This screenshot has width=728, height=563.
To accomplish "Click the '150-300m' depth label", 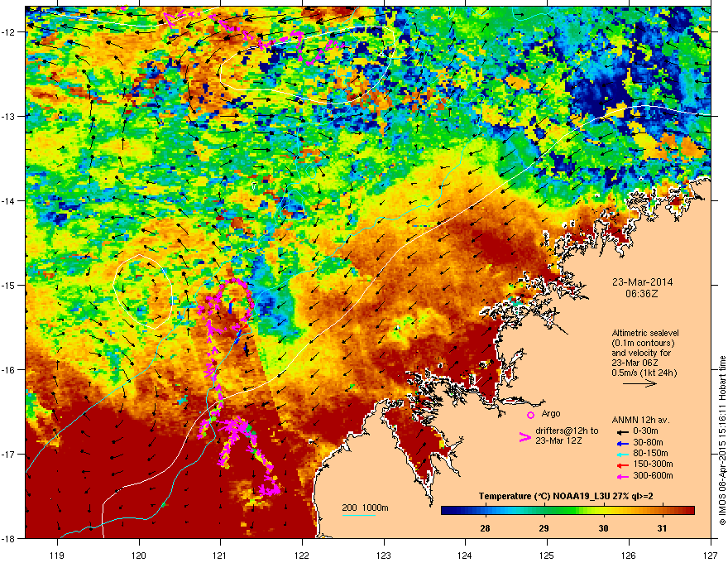I will [653, 464].
